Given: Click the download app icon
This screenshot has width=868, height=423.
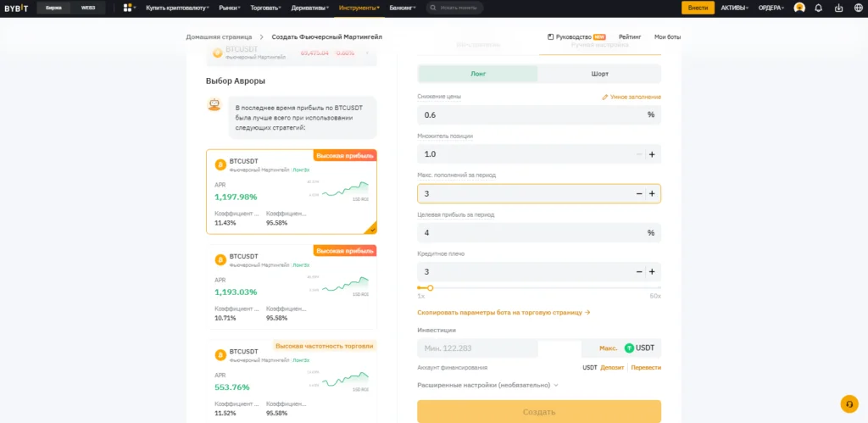Looking at the screenshot, I should 839,8.
